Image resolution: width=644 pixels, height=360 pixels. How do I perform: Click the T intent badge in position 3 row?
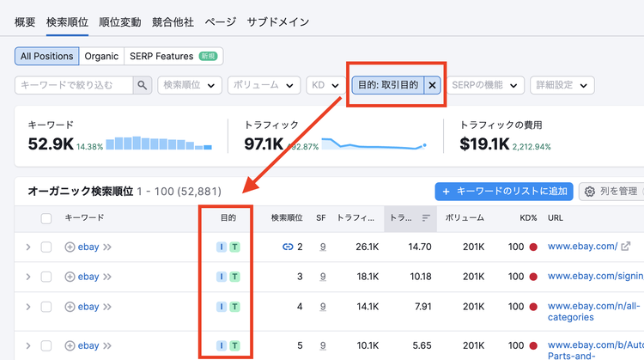(x=234, y=277)
